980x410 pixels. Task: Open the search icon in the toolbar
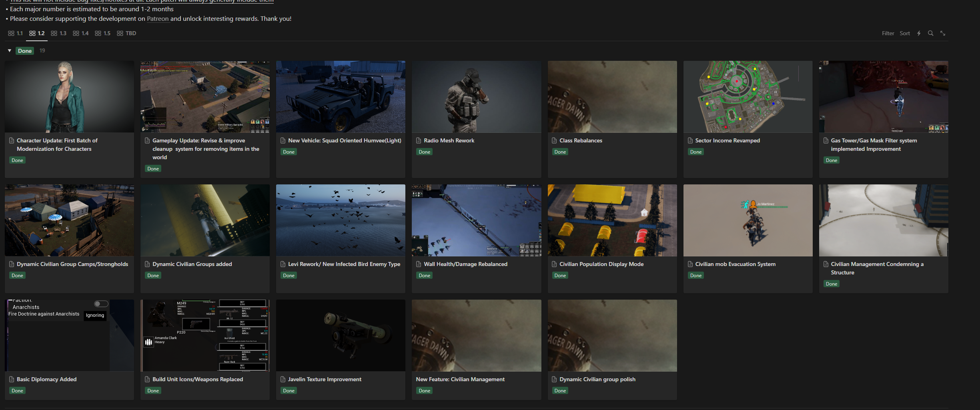pos(931,33)
